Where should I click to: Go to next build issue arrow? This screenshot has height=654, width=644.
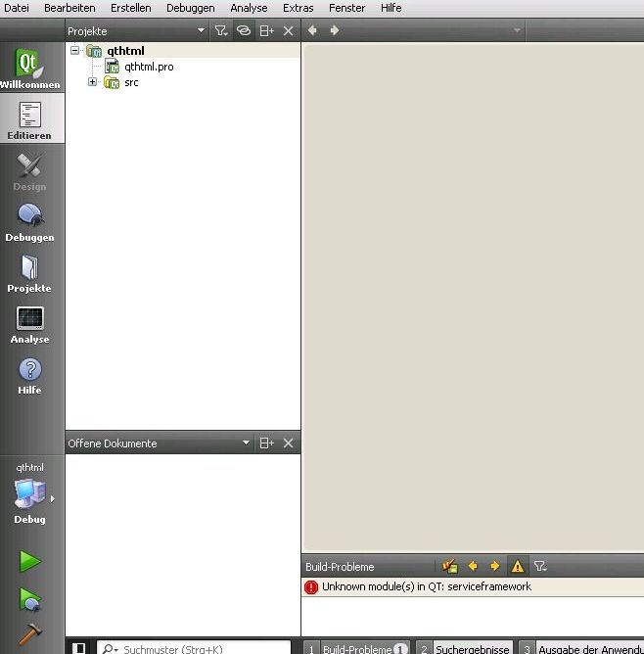(494, 566)
